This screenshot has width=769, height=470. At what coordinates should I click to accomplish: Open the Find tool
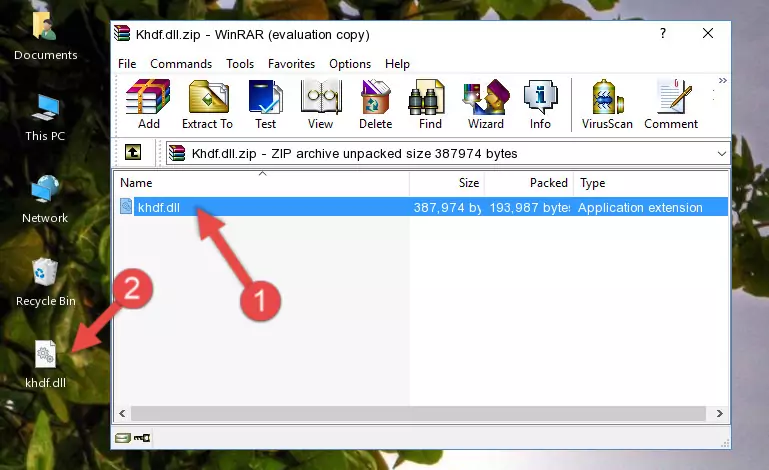tap(430, 104)
